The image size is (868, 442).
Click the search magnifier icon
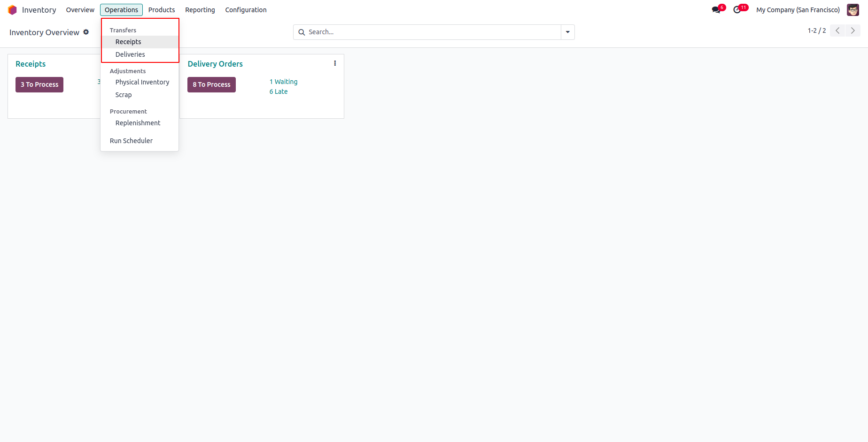[x=302, y=32]
